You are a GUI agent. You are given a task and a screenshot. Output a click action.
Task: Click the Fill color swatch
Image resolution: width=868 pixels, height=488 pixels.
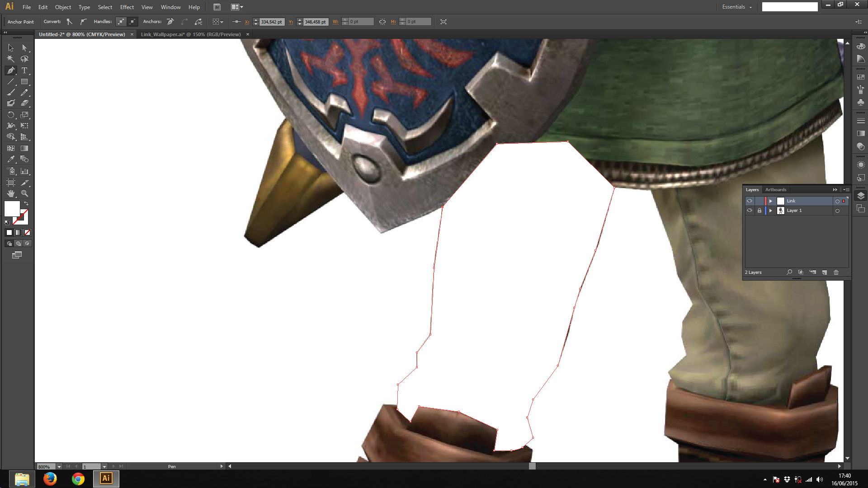click(12, 209)
